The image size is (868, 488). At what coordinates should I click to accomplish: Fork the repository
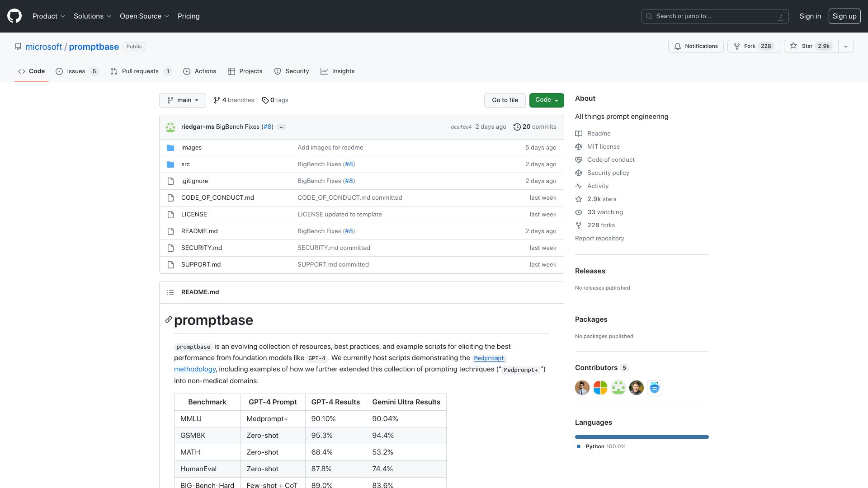click(x=753, y=46)
